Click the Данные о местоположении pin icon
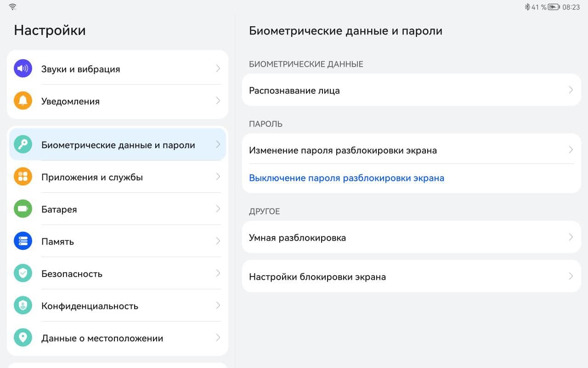This screenshot has width=588, height=368. (23, 338)
